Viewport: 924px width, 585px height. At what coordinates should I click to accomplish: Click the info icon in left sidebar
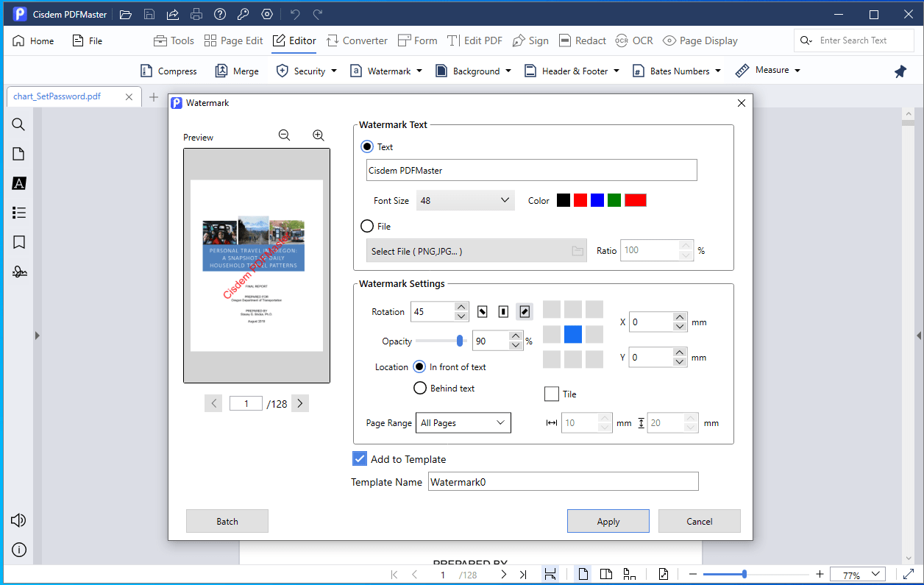coord(19,550)
